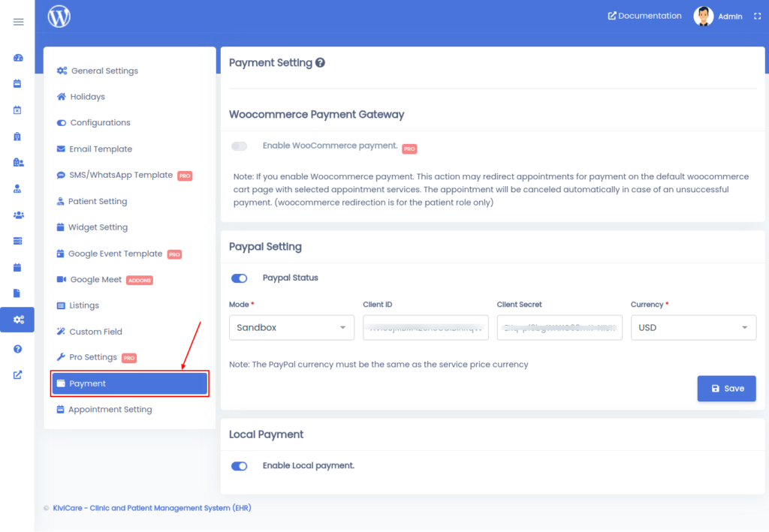
Task: Open the document file sidebar icon
Action: pos(17,293)
